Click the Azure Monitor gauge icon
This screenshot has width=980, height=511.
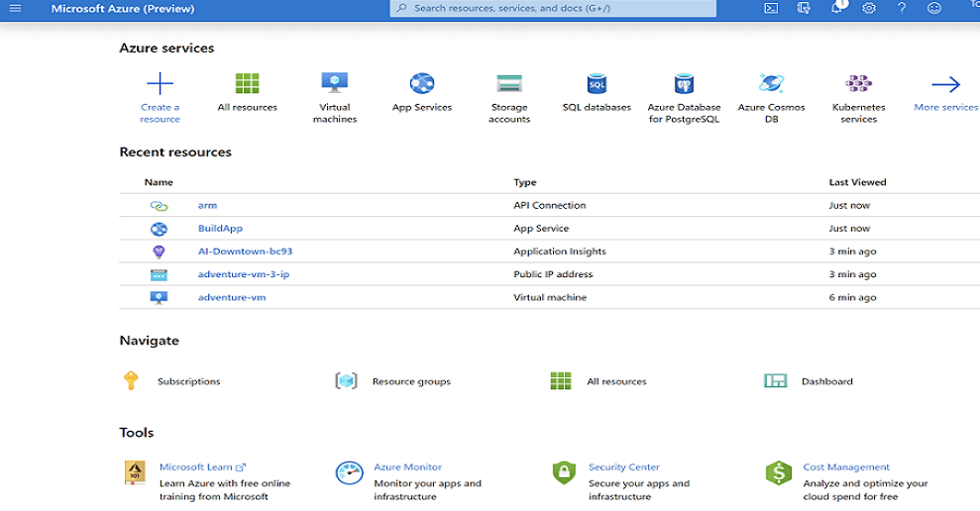point(350,473)
